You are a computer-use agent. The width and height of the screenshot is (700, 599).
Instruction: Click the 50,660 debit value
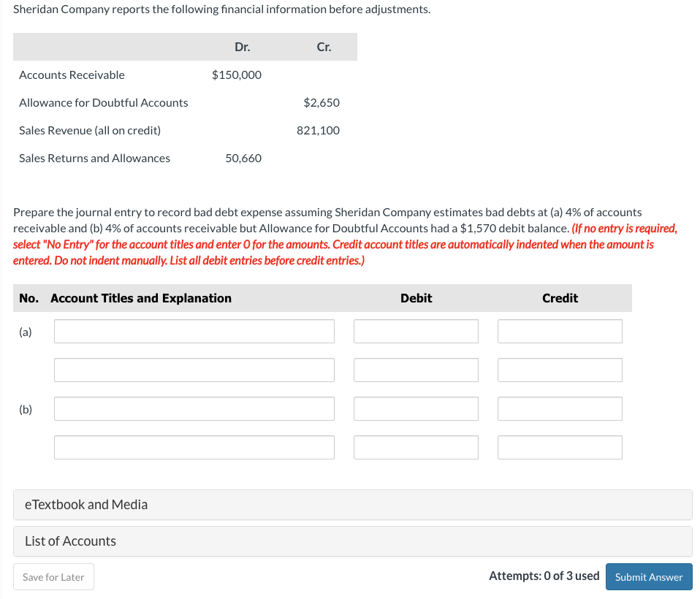click(x=243, y=159)
